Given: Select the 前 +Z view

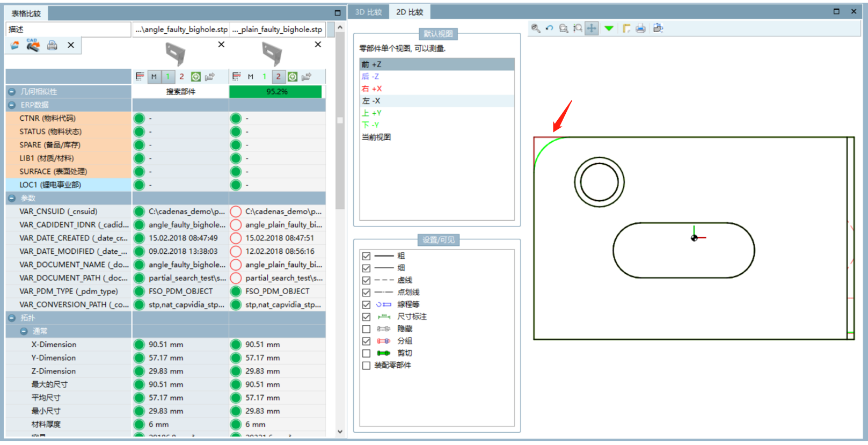Looking at the screenshot, I should click(437, 64).
